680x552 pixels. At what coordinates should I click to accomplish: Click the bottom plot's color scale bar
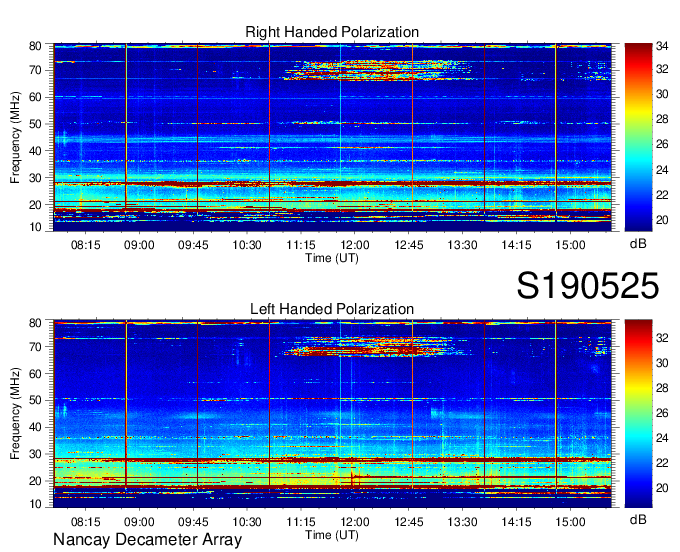[638, 414]
